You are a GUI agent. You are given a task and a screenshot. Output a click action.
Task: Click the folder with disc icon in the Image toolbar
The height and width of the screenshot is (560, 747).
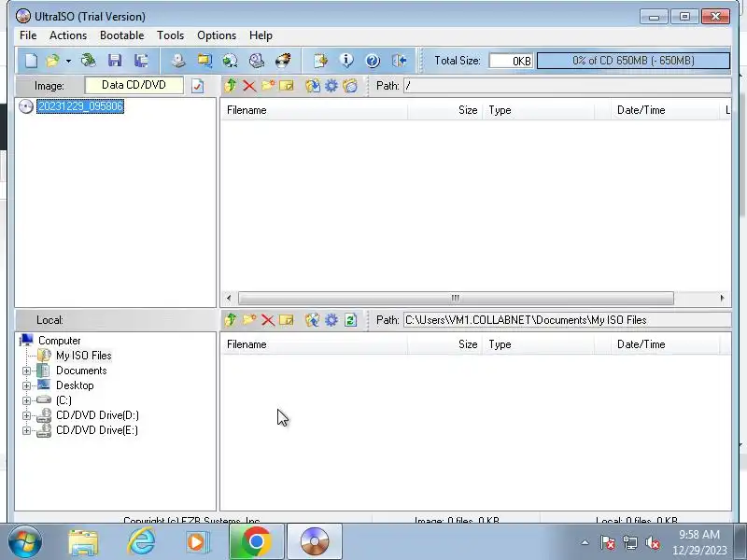pos(350,86)
